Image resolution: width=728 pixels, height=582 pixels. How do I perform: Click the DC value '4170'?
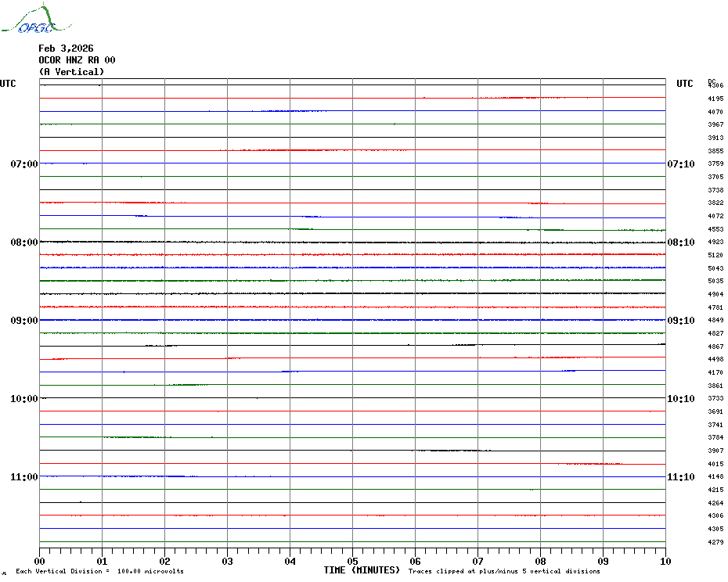(x=715, y=372)
